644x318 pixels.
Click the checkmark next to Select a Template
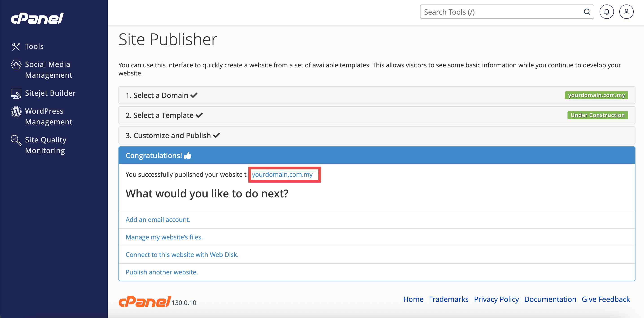coord(199,115)
